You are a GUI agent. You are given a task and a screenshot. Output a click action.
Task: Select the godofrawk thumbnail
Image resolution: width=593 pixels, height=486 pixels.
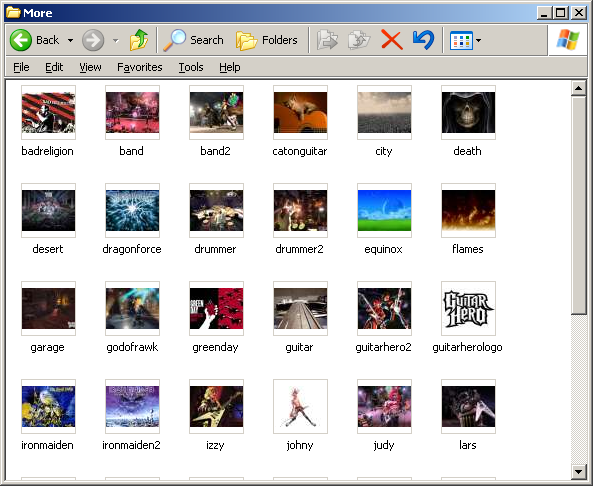pyautogui.click(x=132, y=308)
